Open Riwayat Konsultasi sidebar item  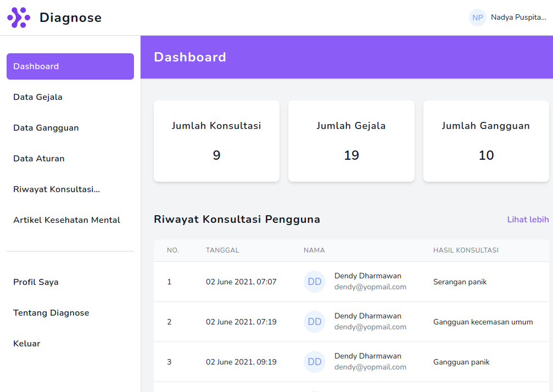pyautogui.click(x=57, y=189)
